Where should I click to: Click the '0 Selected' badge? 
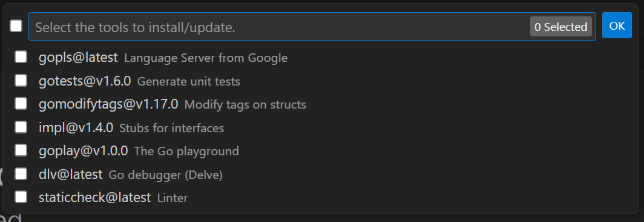tap(560, 27)
